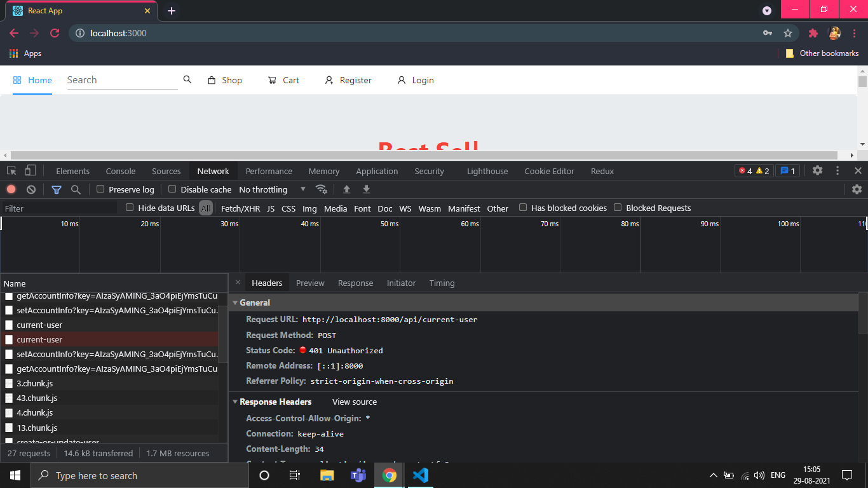The width and height of the screenshot is (868, 488).
Task: Import HAR file upload icon
Action: [346, 189]
